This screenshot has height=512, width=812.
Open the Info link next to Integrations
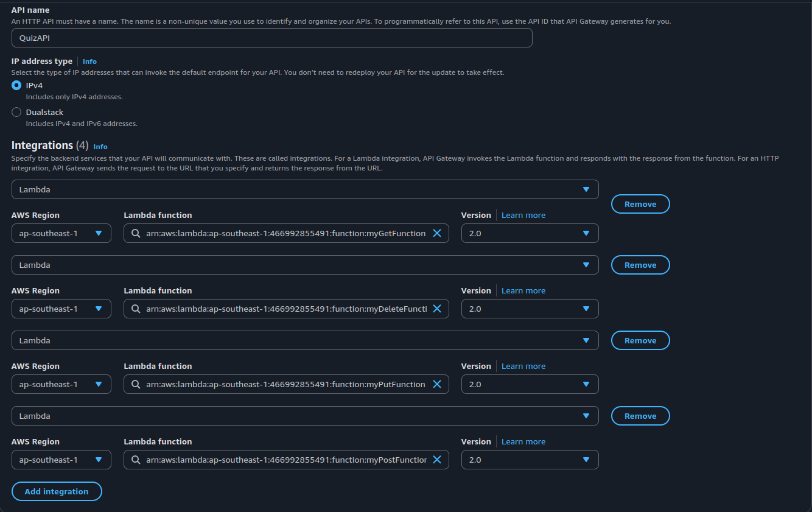click(100, 147)
